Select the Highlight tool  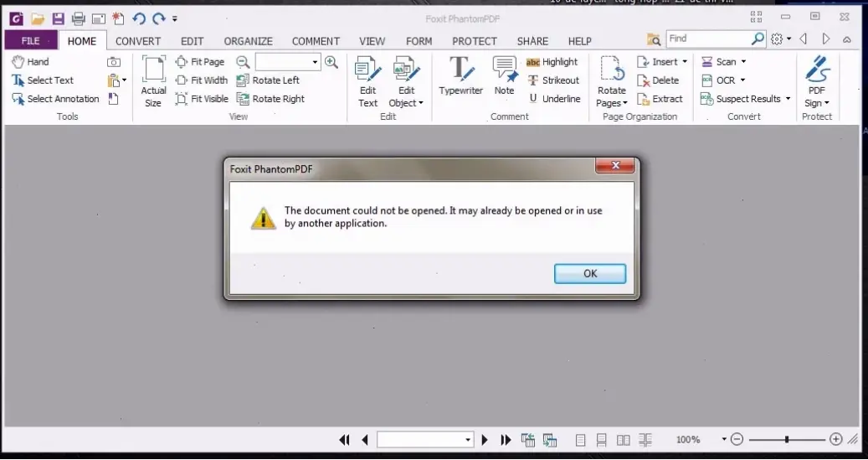[x=552, y=62]
